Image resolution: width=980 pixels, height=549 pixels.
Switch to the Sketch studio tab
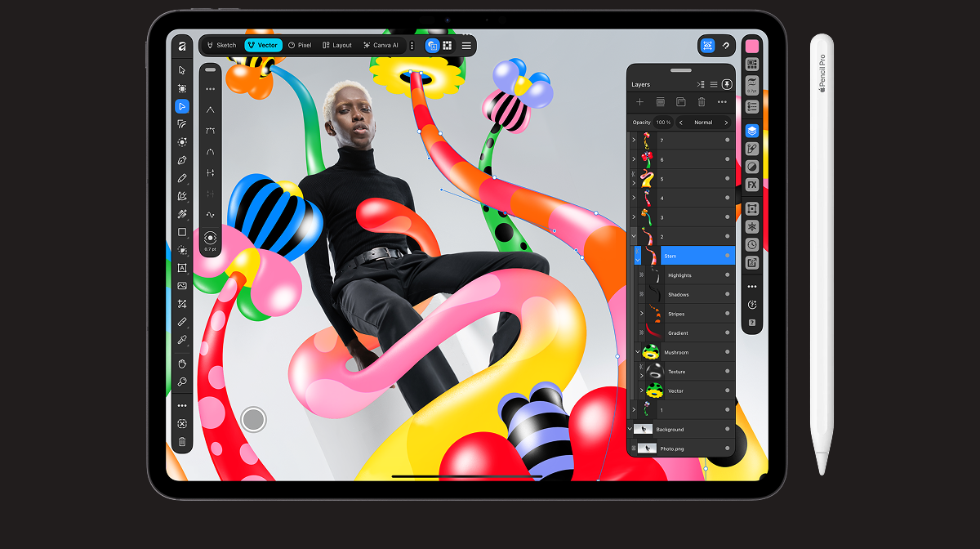[221, 46]
